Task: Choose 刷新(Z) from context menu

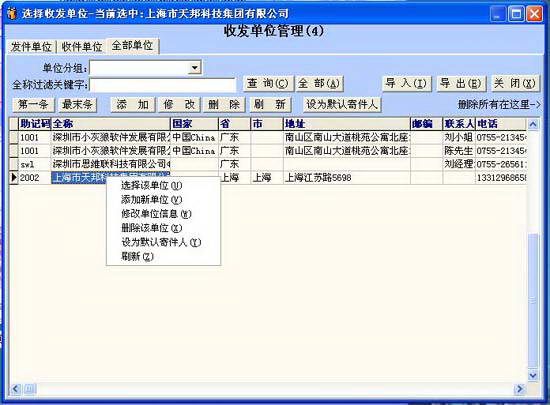Action: click(163, 257)
